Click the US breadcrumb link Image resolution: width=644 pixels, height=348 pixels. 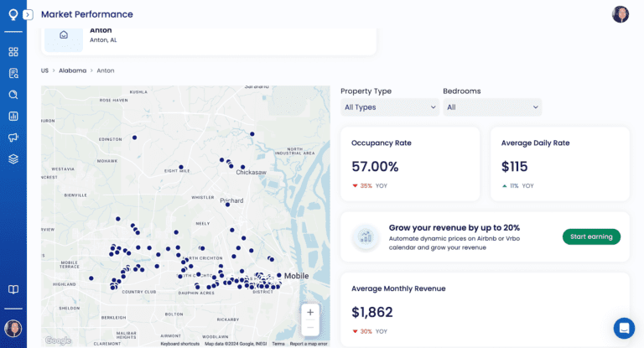coord(45,70)
